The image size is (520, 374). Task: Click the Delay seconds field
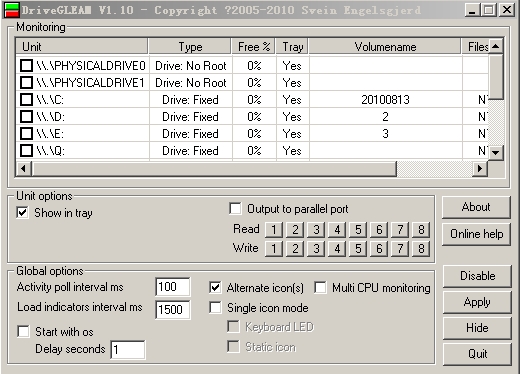coord(128,350)
